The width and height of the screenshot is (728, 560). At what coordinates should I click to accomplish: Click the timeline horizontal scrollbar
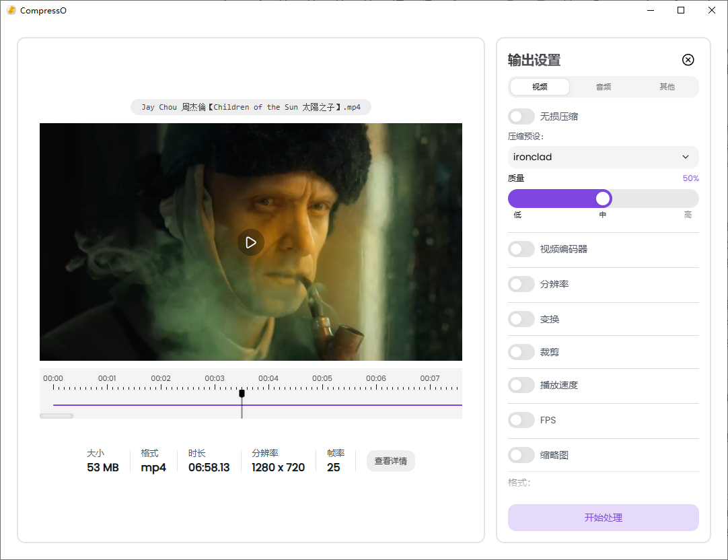click(57, 416)
